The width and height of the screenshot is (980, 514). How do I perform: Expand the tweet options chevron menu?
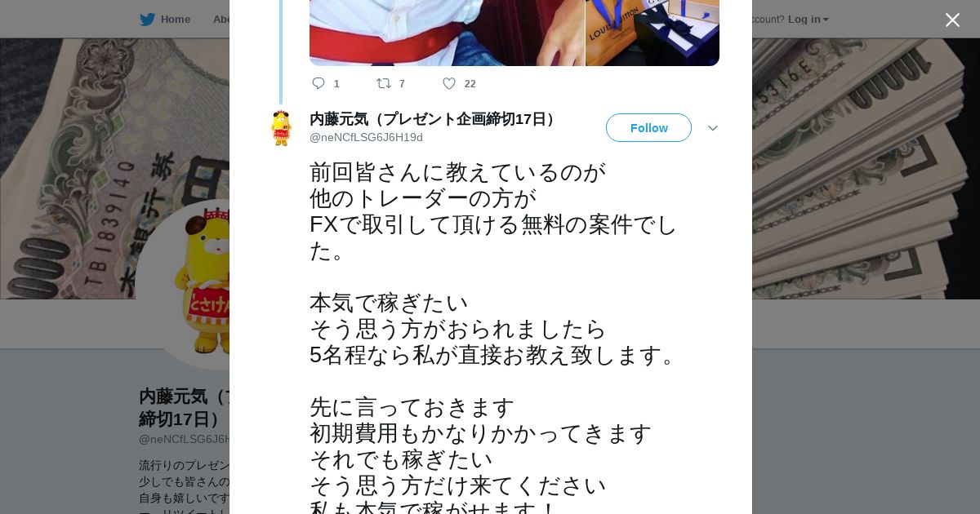[x=713, y=128]
